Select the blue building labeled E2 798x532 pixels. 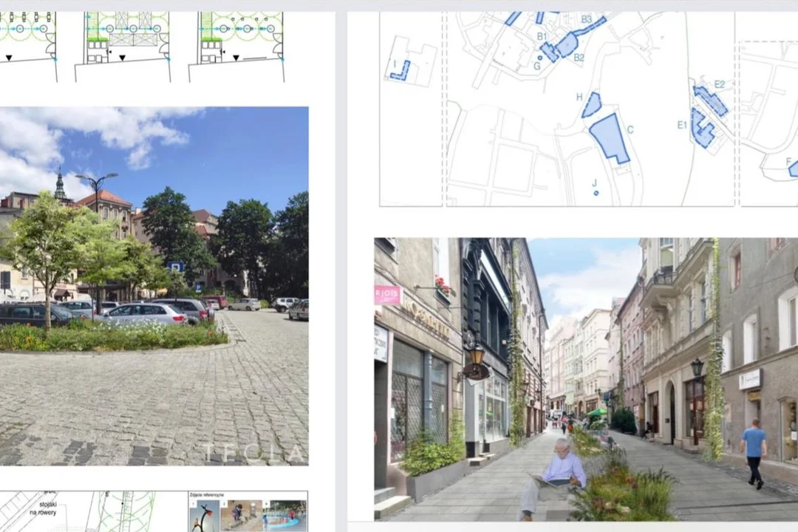[710, 100]
